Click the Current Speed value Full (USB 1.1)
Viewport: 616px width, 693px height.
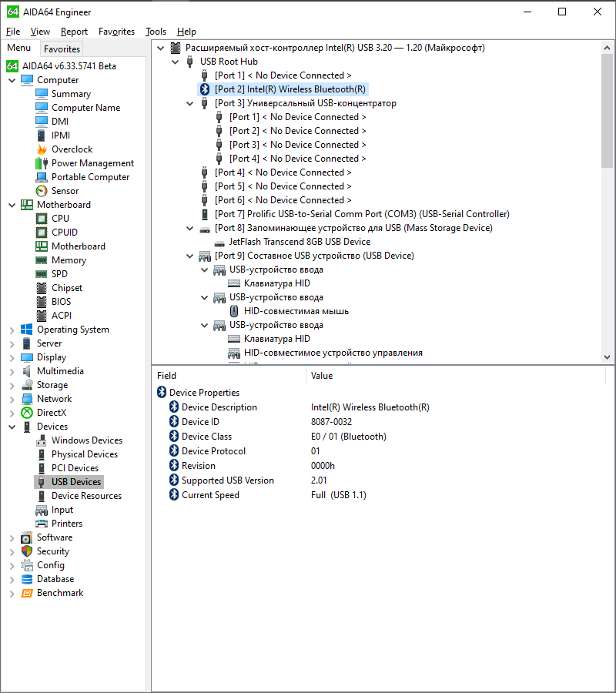click(339, 495)
